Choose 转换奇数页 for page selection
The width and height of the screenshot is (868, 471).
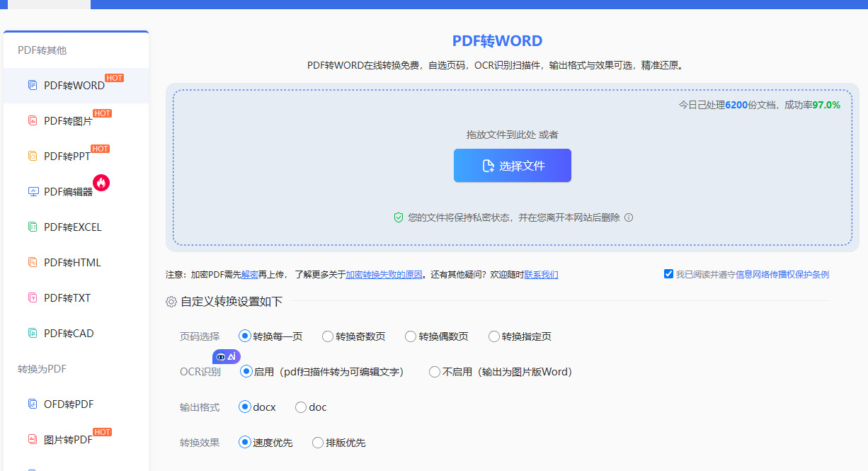pos(328,336)
